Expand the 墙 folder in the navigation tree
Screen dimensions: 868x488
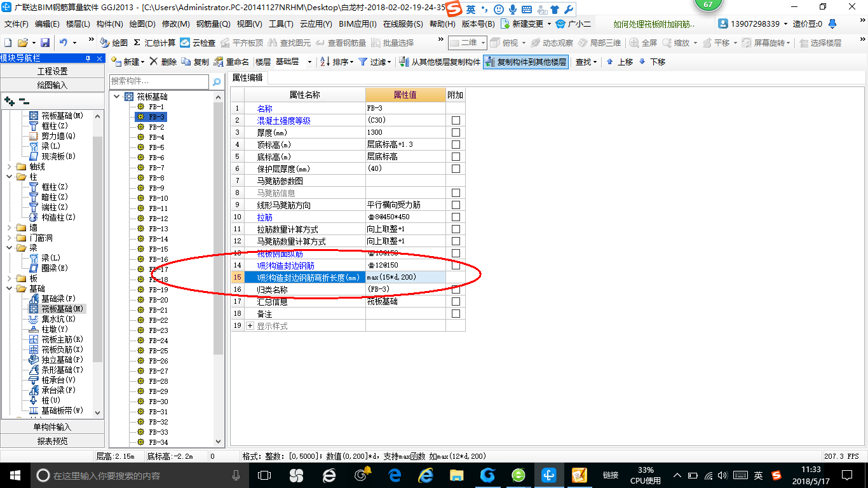pyautogui.click(x=8, y=227)
